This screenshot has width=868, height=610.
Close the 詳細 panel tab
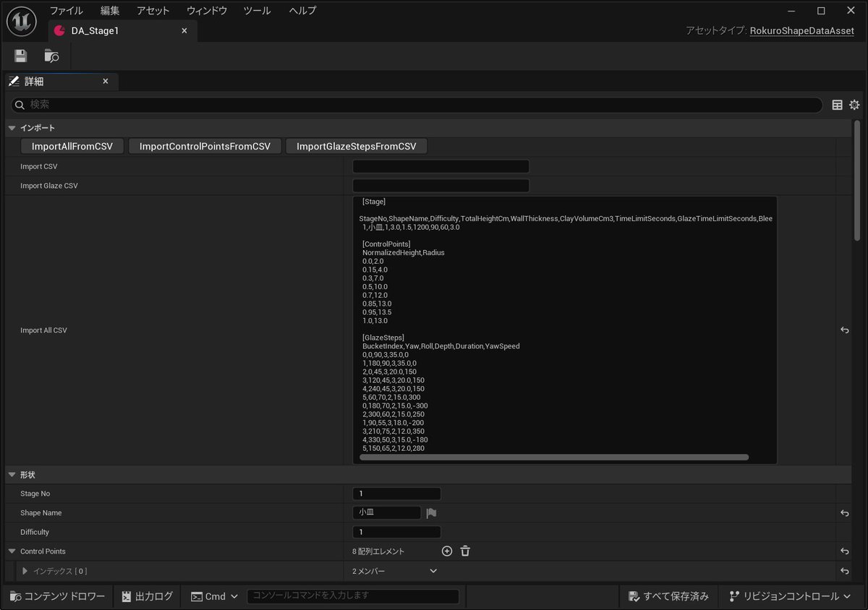tap(106, 82)
